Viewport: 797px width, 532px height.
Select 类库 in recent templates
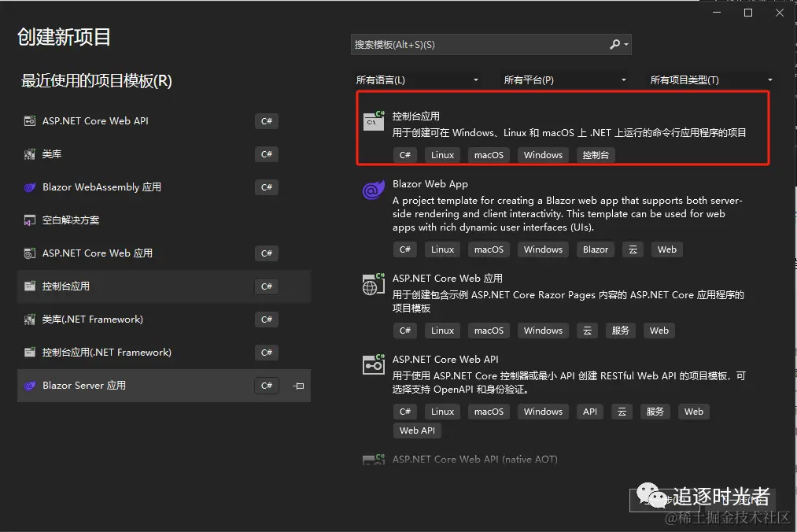pyautogui.click(x=164, y=154)
